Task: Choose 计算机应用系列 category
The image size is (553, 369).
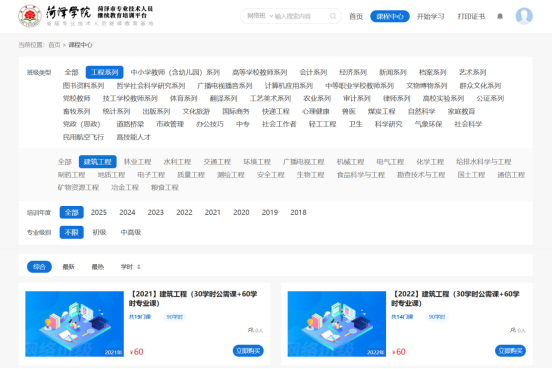Action: 289,85
